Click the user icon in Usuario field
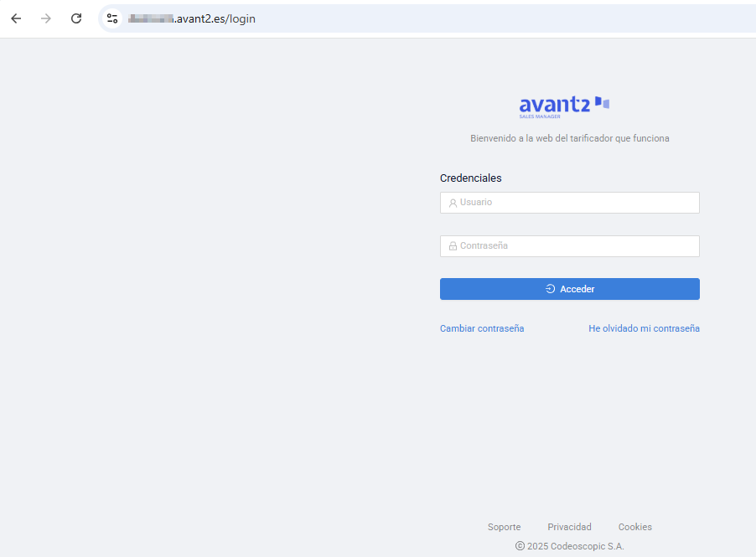 click(453, 203)
